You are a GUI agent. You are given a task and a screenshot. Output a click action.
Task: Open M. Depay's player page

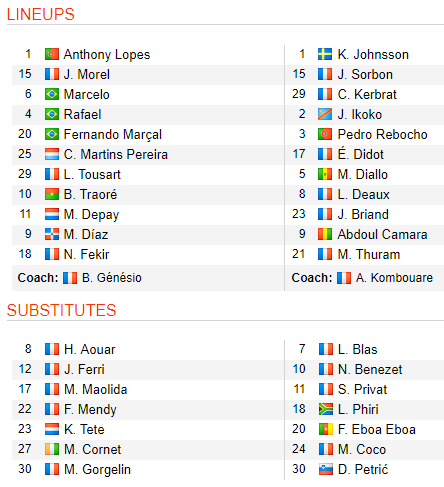pyautogui.click(x=91, y=215)
